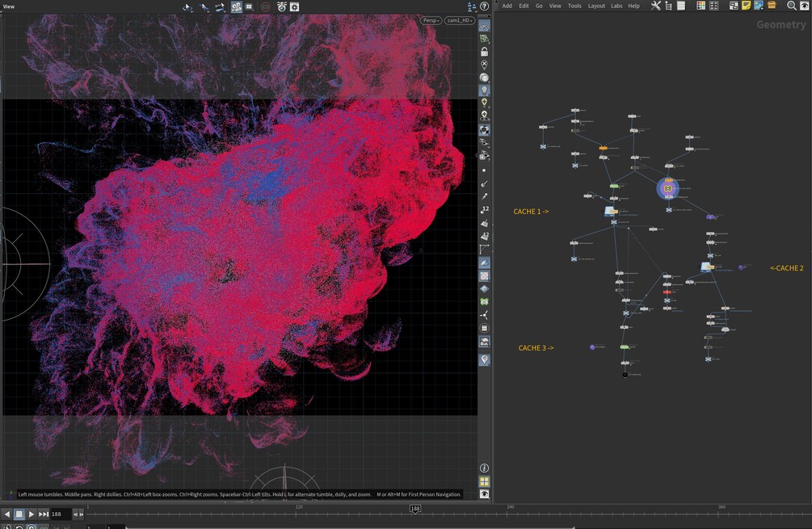Click the timeline frame marker at 188
Image resolution: width=812 pixels, height=529 pixels.
(x=415, y=509)
